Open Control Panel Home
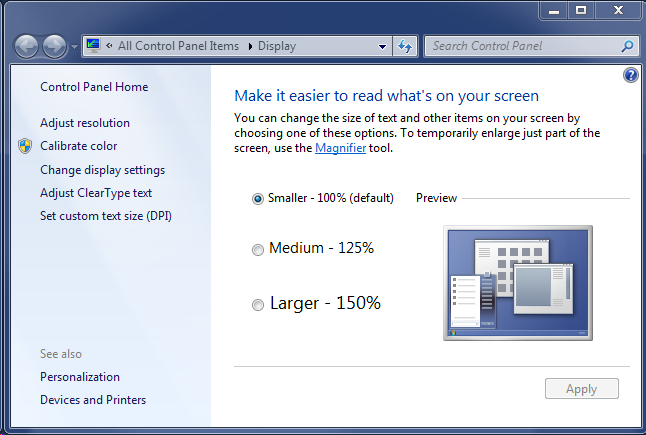Screen dimensions: 646x435 pyautogui.click(x=94, y=87)
